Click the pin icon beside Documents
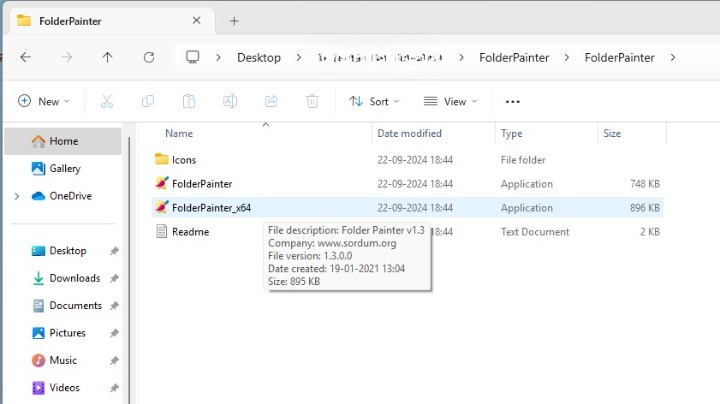The width and height of the screenshot is (720, 404). click(114, 305)
